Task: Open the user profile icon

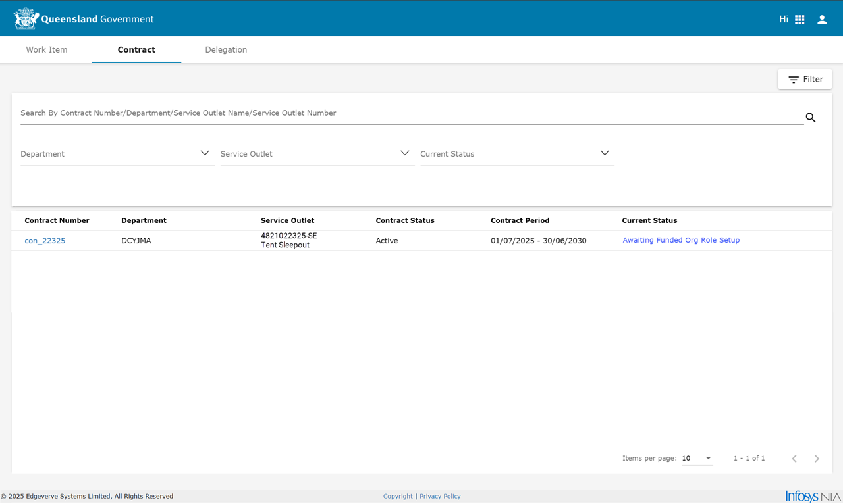Action: click(822, 20)
